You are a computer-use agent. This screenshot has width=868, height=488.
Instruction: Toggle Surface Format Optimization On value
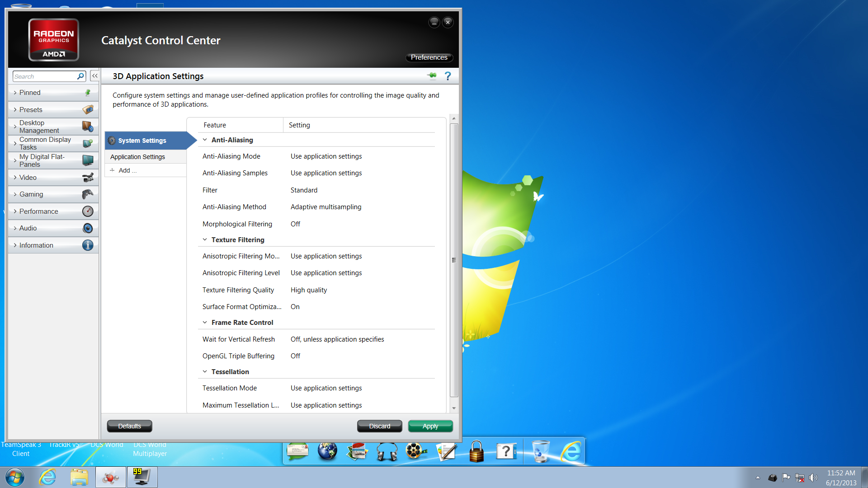tap(295, 307)
